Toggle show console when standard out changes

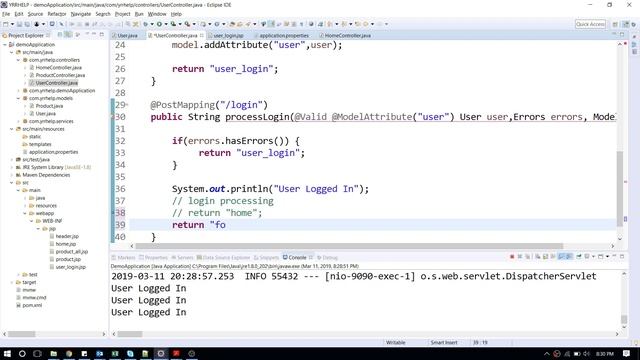[x=561, y=257]
